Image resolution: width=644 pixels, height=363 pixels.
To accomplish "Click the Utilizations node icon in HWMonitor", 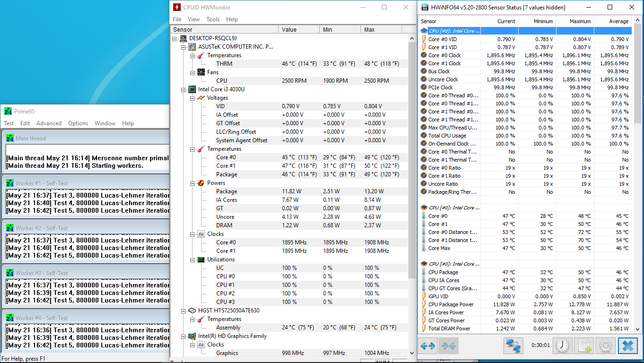I will [201, 259].
